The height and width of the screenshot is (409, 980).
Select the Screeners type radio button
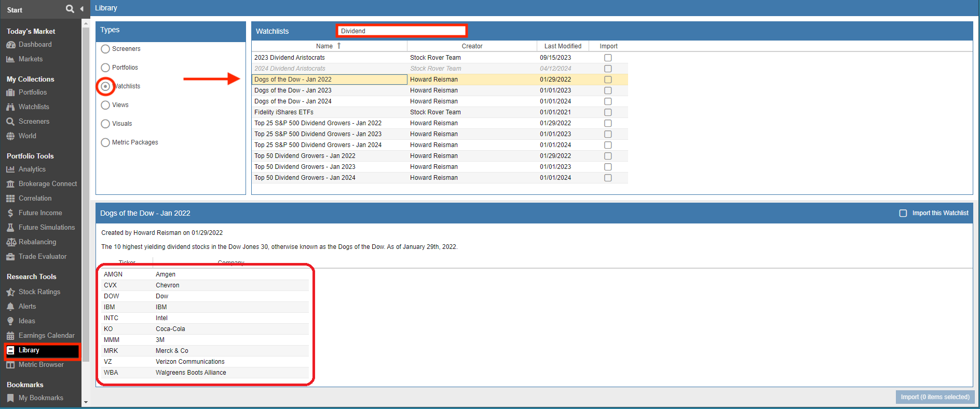(105, 49)
